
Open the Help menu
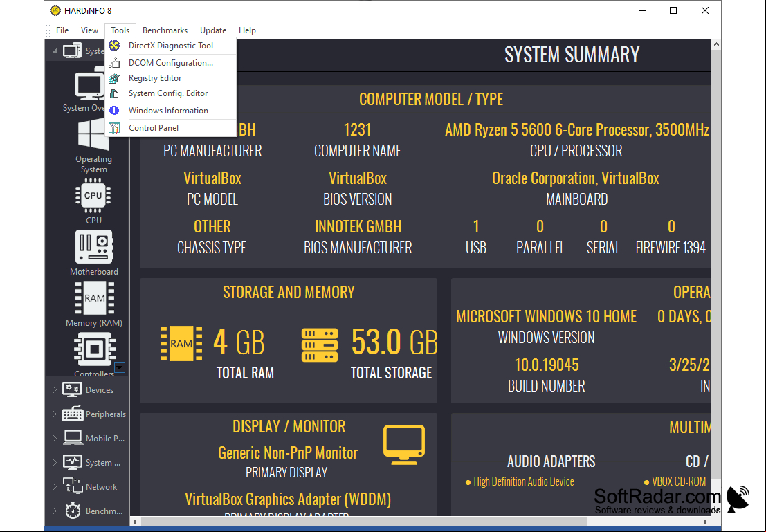(x=247, y=30)
